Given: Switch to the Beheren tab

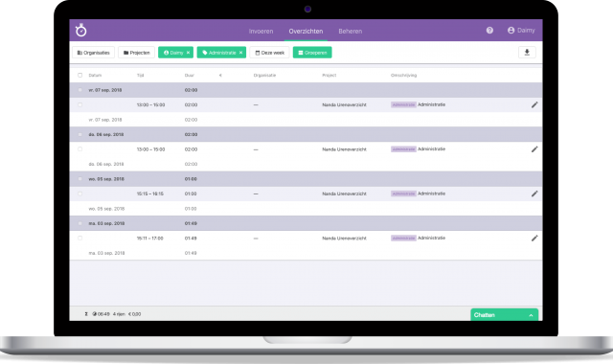Looking at the screenshot, I should (351, 31).
